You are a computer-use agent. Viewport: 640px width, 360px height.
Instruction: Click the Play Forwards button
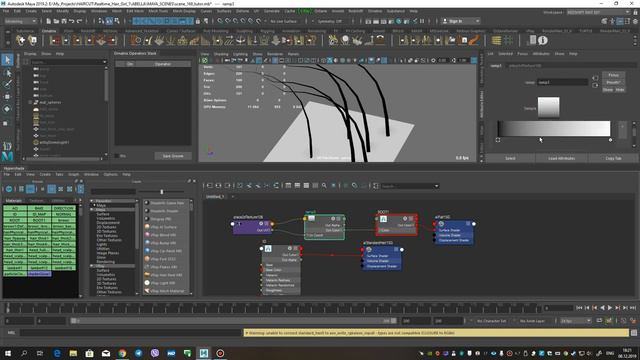[610, 308]
